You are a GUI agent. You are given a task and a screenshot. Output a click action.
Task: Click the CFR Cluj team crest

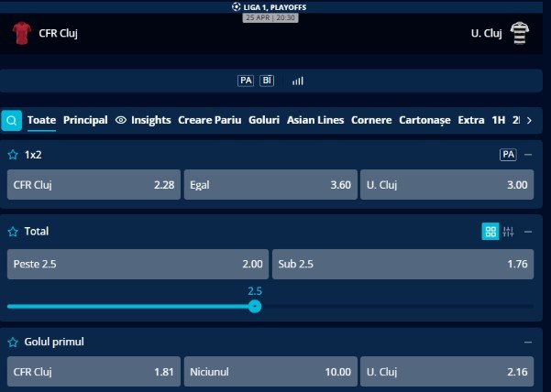pos(21,34)
